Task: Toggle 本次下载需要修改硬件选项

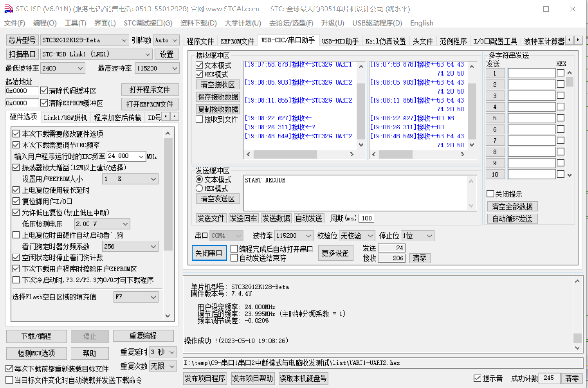Action: [16, 134]
